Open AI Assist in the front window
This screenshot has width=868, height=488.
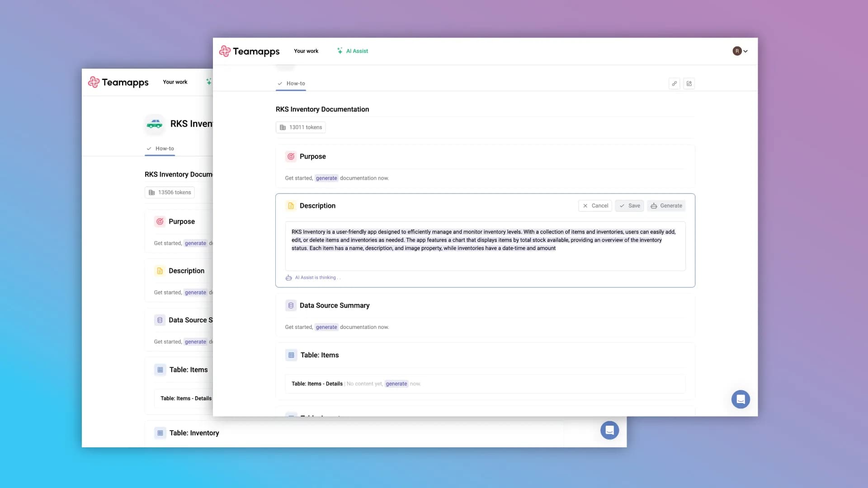tap(353, 51)
